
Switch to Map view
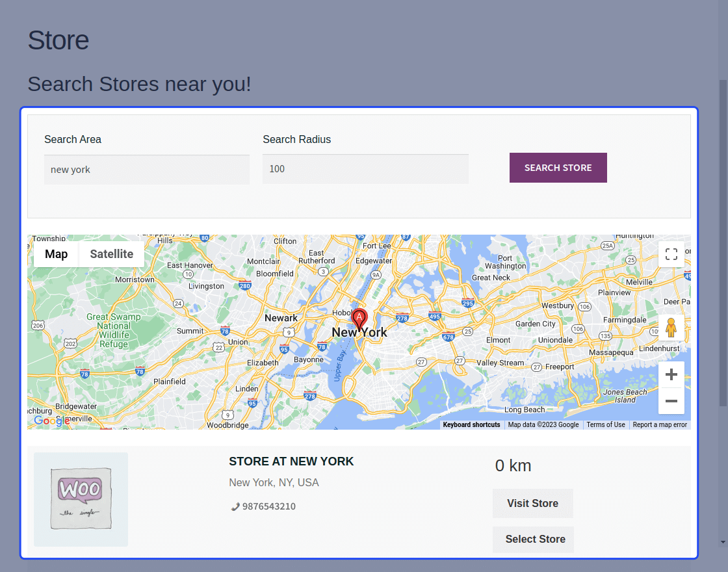pos(56,254)
